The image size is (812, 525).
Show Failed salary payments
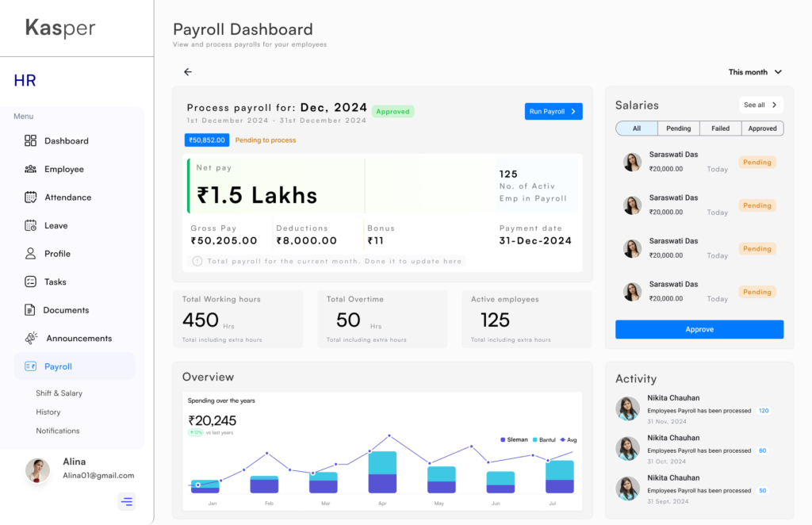click(x=720, y=128)
